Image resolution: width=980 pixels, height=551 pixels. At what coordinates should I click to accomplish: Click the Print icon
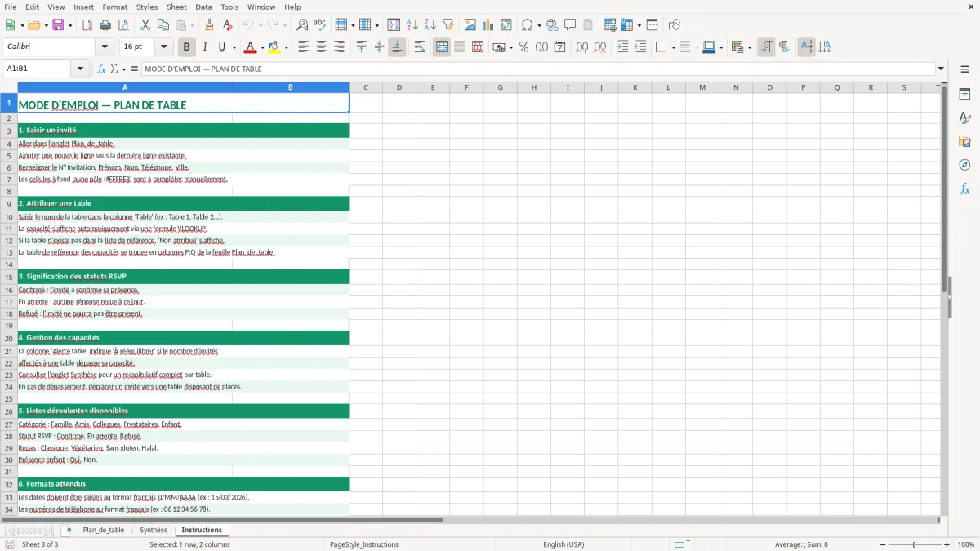105,25
